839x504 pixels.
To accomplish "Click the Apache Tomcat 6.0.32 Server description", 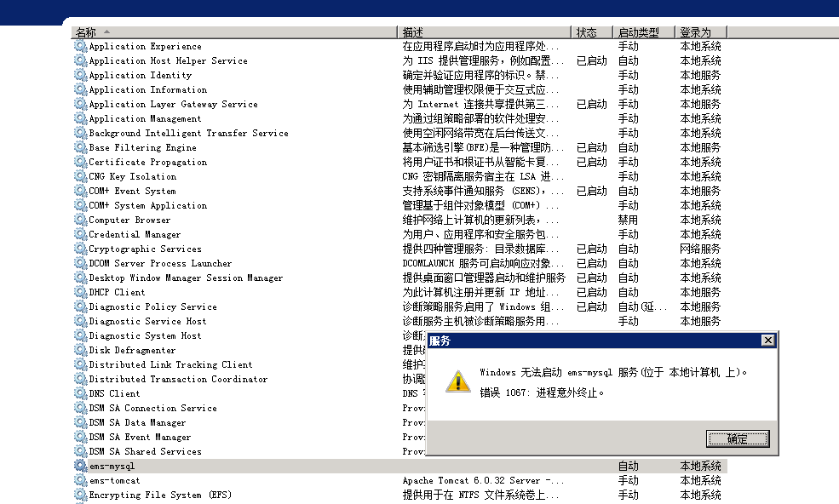I will (x=483, y=480).
